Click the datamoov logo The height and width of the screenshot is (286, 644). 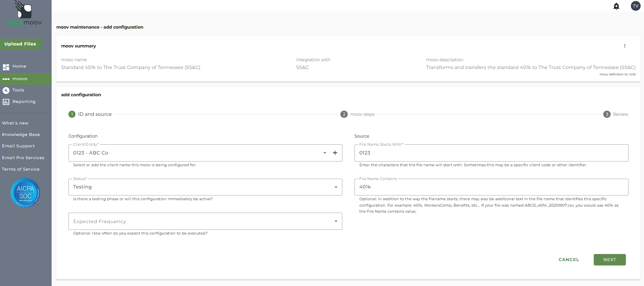click(x=25, y=13)
